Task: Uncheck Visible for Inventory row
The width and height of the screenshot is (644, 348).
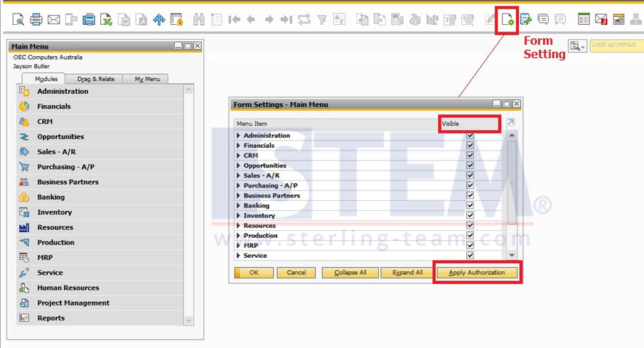Action: (x=471, y=215)
